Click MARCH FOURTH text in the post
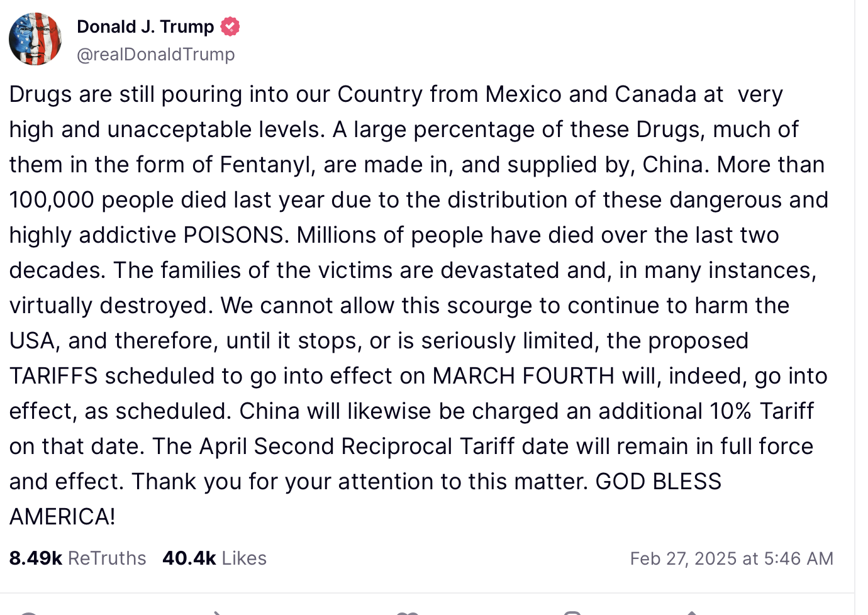Screen dimensions: 868x615 [523, 376]
